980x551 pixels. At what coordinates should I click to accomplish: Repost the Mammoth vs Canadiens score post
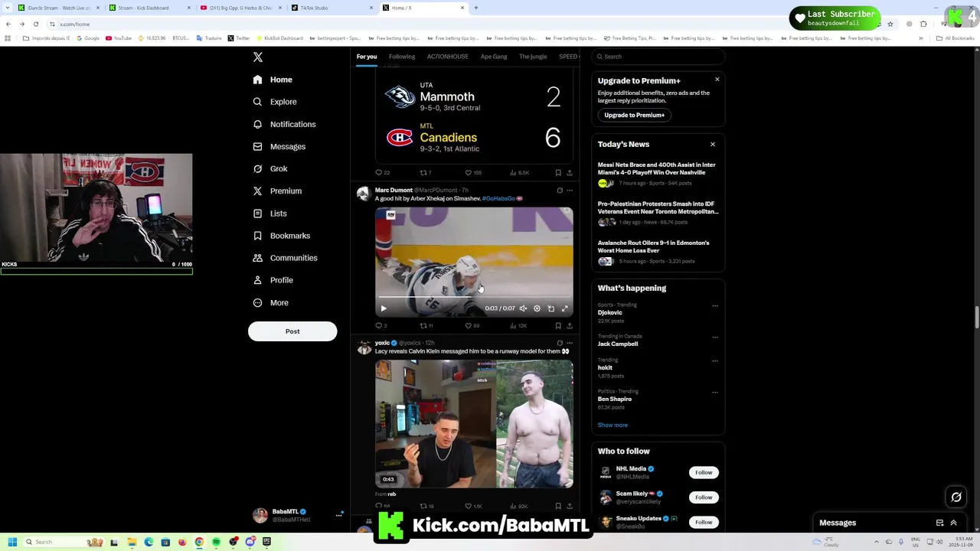(426, 172)
